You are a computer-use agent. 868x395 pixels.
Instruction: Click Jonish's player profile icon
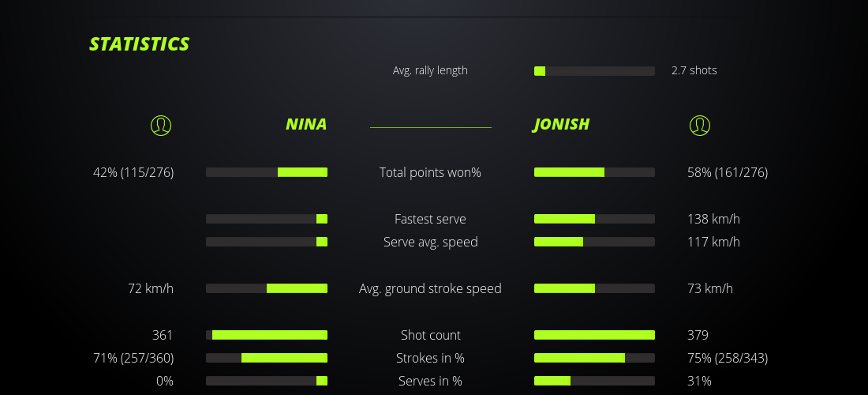(700, 126)
